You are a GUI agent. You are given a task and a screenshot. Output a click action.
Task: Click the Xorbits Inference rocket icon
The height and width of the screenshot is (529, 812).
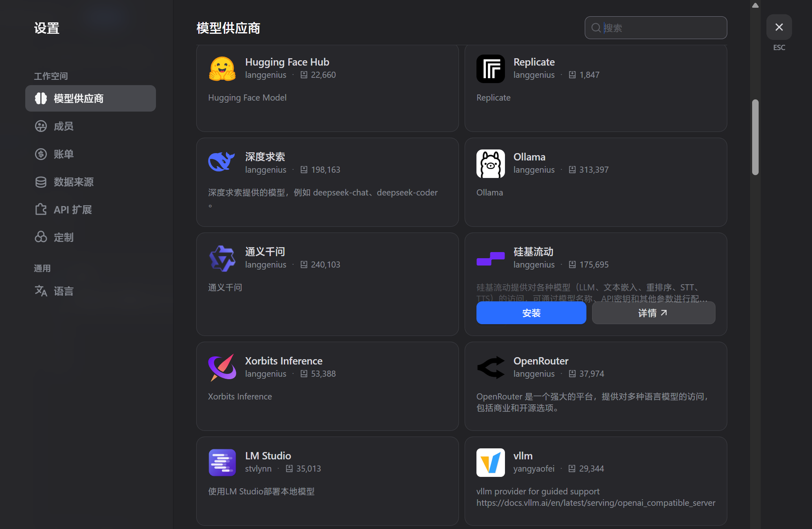click(x=222, y=367)
